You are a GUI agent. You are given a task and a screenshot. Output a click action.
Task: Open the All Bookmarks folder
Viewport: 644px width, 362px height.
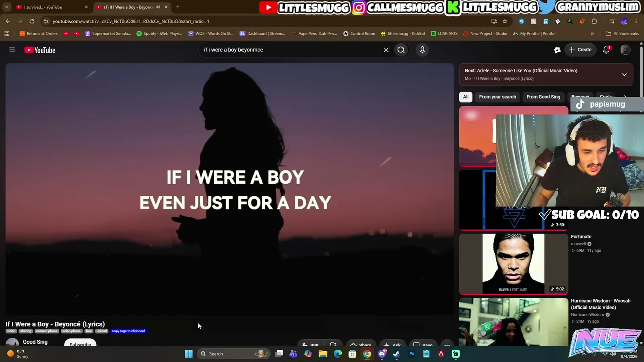click(x=622, y=34)
